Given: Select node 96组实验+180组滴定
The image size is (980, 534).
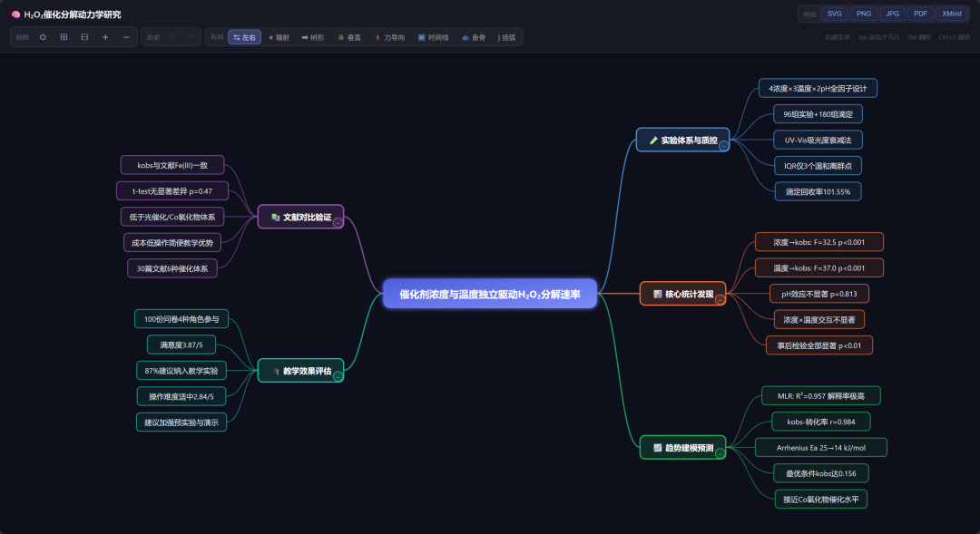Looking at the screenshot, I should pyautogui.click(x=818, y=114).
